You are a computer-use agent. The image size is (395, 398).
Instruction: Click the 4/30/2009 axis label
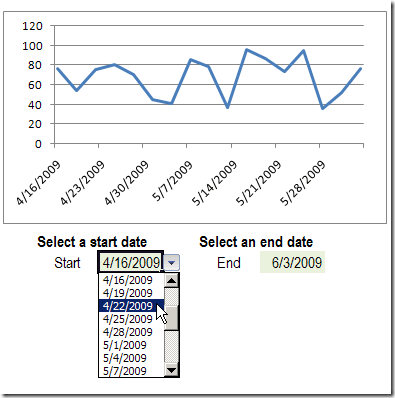pyautogui.click(x=126, y=183)
